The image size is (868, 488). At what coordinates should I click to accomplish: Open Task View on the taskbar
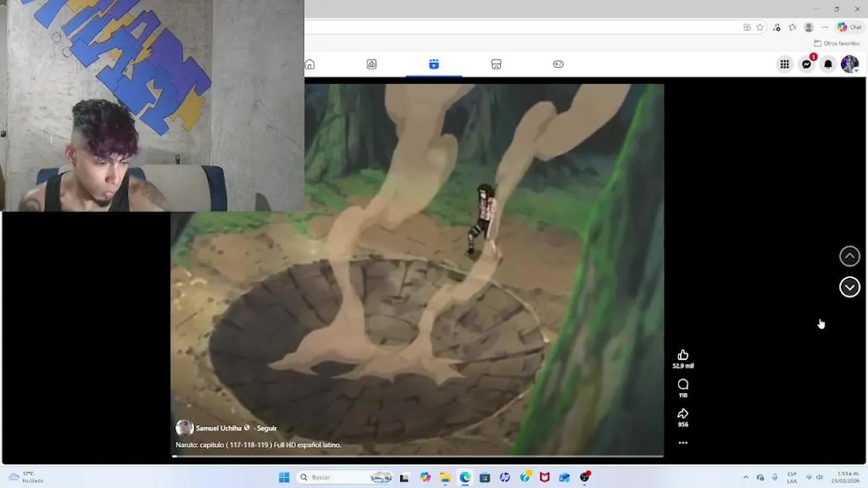coord(404,477)
